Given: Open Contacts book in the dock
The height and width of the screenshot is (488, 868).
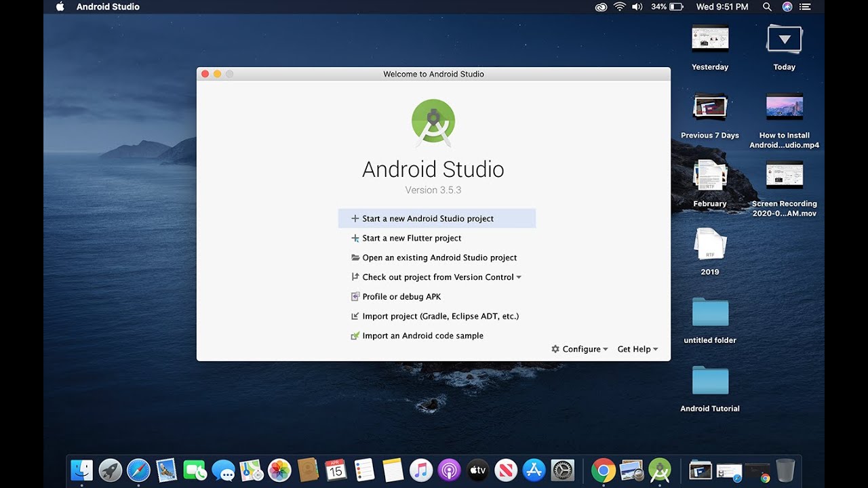Looking at the screenshot, I should tap(308, 470).
